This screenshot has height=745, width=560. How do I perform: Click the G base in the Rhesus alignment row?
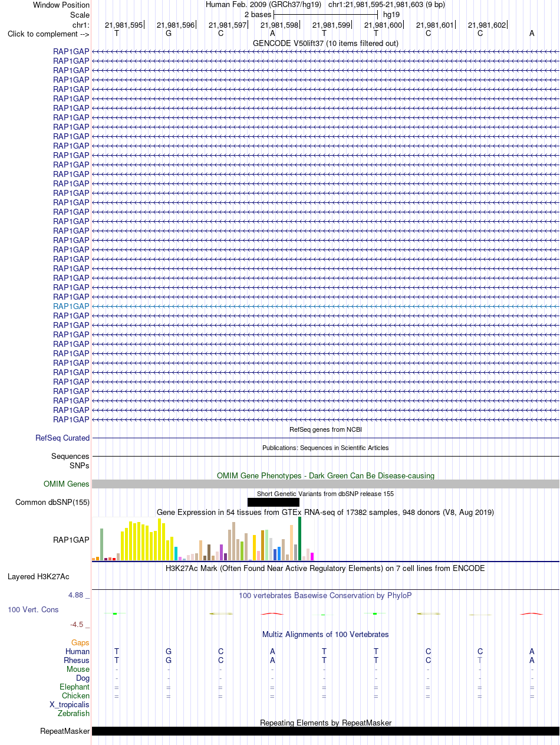tap(169, 660)
